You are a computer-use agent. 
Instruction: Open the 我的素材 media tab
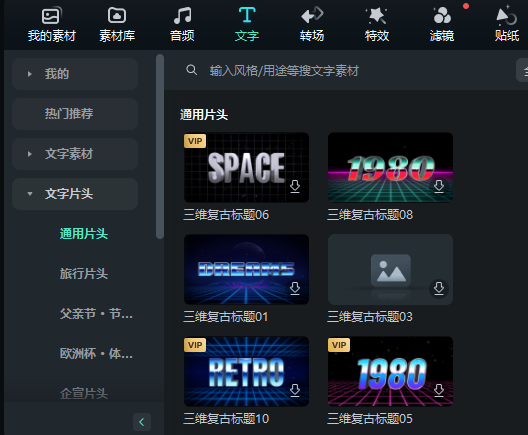(52, 25)
